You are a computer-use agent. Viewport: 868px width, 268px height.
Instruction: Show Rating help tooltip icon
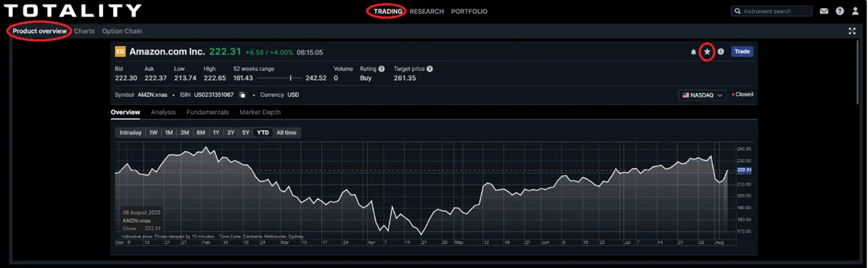pos(381,68)
